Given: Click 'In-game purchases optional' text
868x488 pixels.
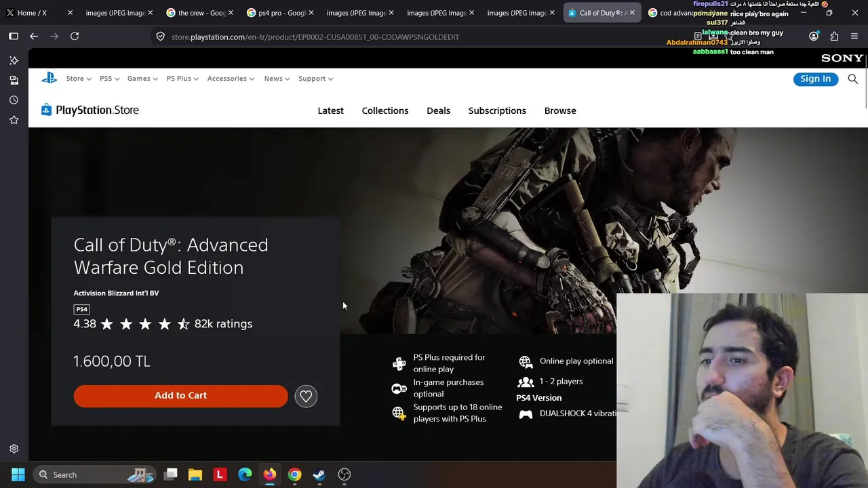Looking at the screenshot, I should point(448,388).
